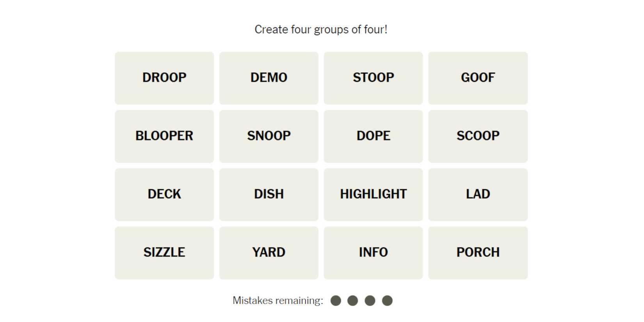Click the 'Mistakes remaining:' label
The image size is (644, 322).
pos(278,301)
